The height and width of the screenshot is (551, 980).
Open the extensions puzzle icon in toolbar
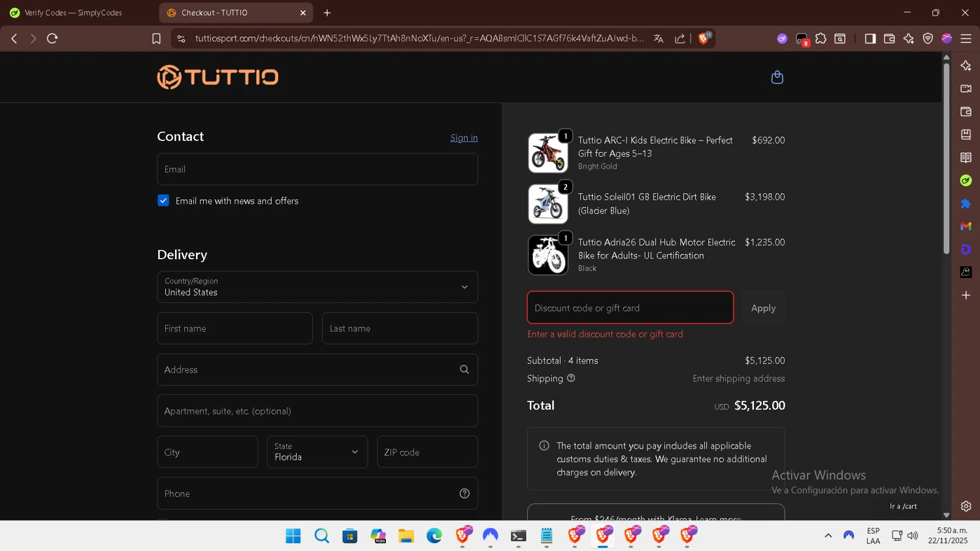tap(821, 39)
